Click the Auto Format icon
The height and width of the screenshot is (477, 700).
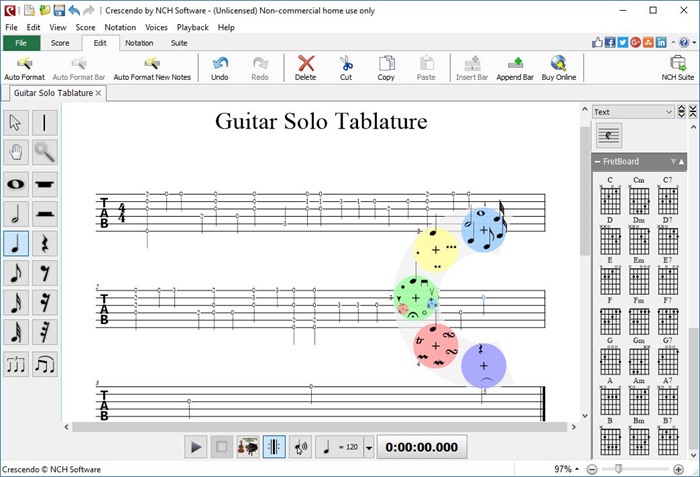click(x=24, y=68)
